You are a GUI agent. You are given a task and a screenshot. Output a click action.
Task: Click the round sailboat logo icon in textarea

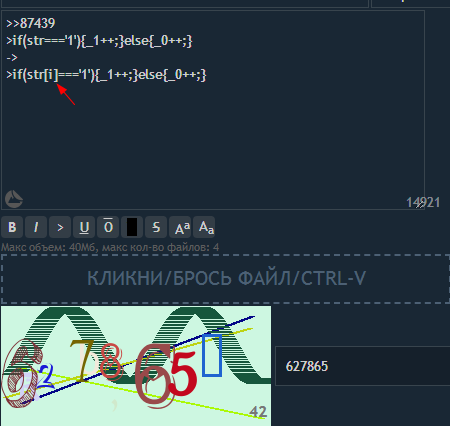14,199
